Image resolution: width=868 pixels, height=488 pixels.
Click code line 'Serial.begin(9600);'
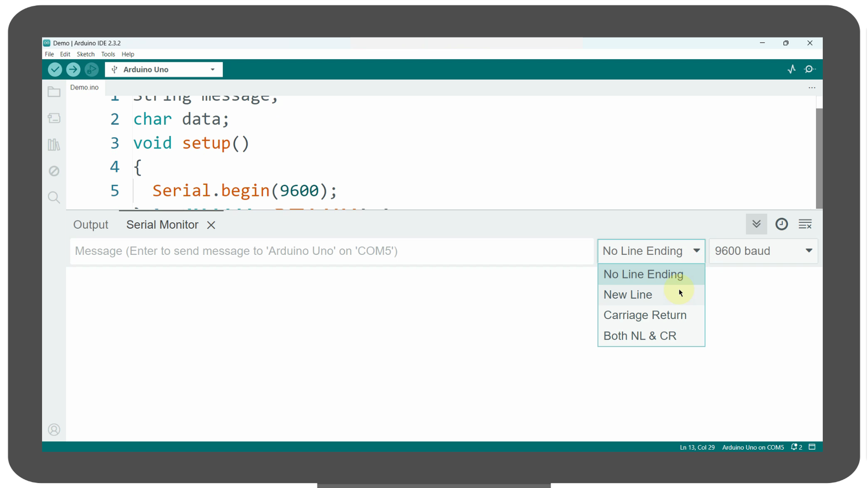tap(245, 191)
